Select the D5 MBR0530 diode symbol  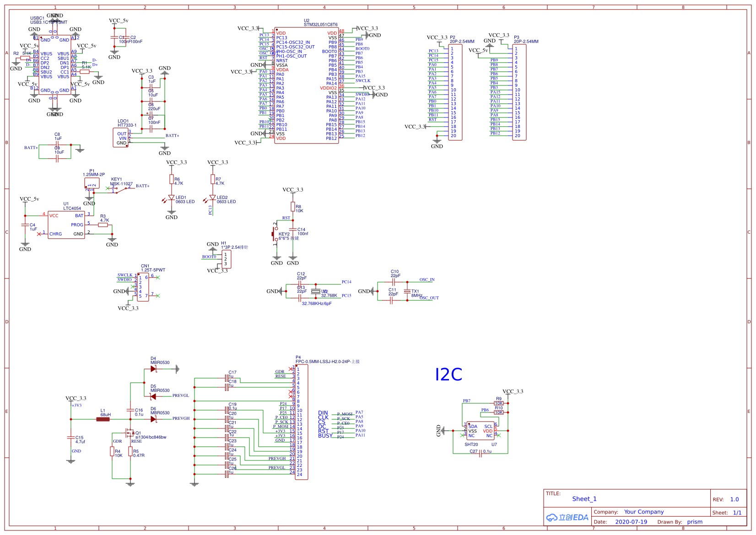click(153, 396)
